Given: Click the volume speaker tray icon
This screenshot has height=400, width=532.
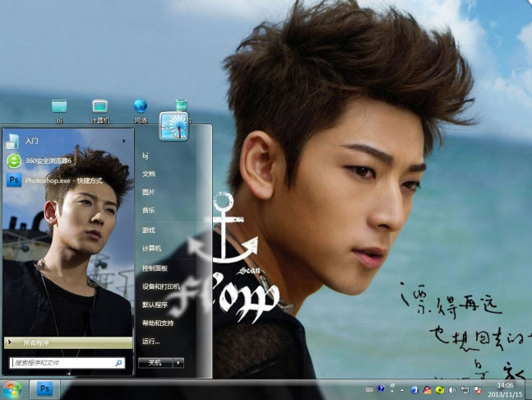Looking at the screenshot, I should pos(452,390).
